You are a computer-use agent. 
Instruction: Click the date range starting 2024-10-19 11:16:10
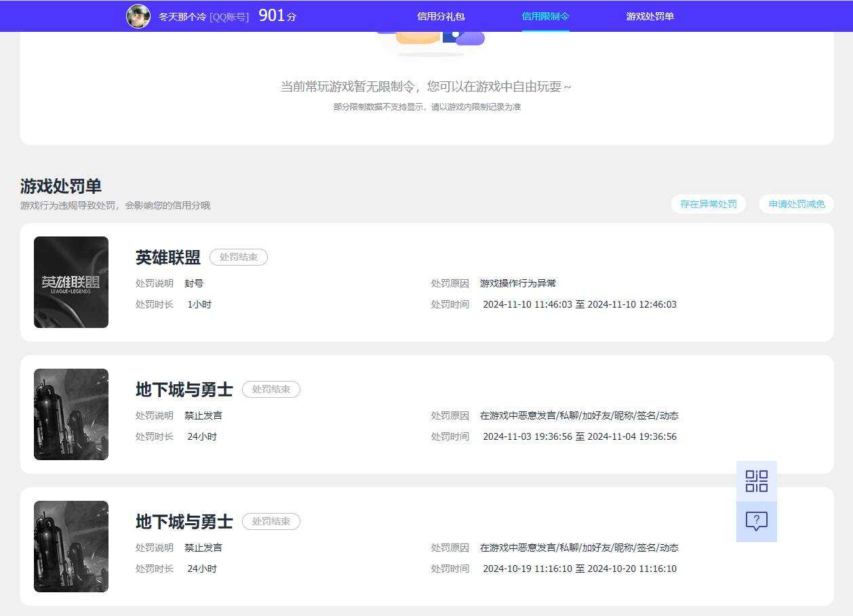[580, 569]
